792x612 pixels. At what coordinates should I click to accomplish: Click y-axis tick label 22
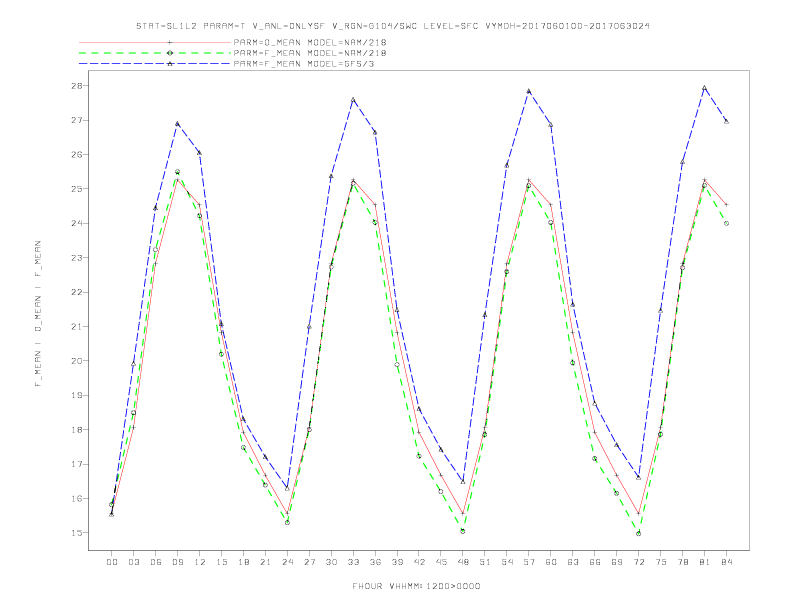[76, 292]
